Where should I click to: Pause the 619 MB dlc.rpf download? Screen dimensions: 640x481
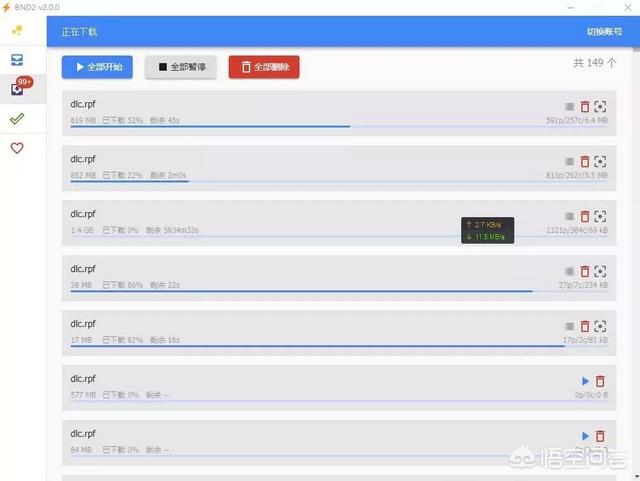(569, 106)
